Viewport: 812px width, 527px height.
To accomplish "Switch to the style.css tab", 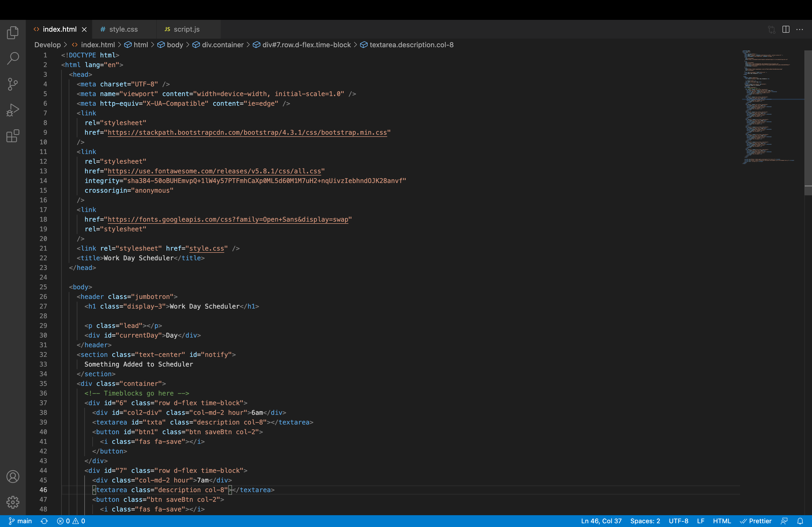I will point(123,29).
